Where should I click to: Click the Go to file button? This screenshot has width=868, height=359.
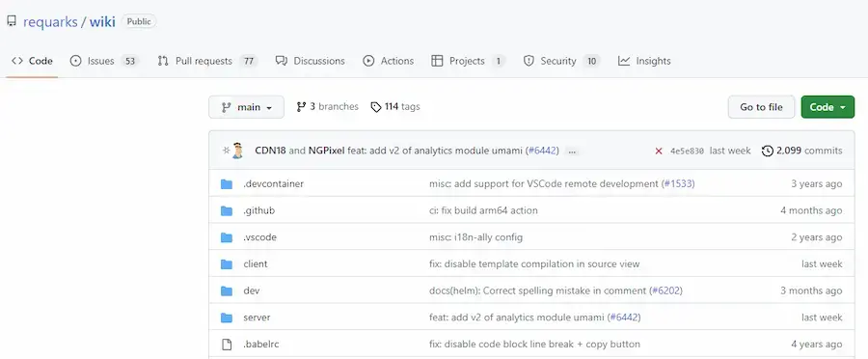tap(761, 107)
